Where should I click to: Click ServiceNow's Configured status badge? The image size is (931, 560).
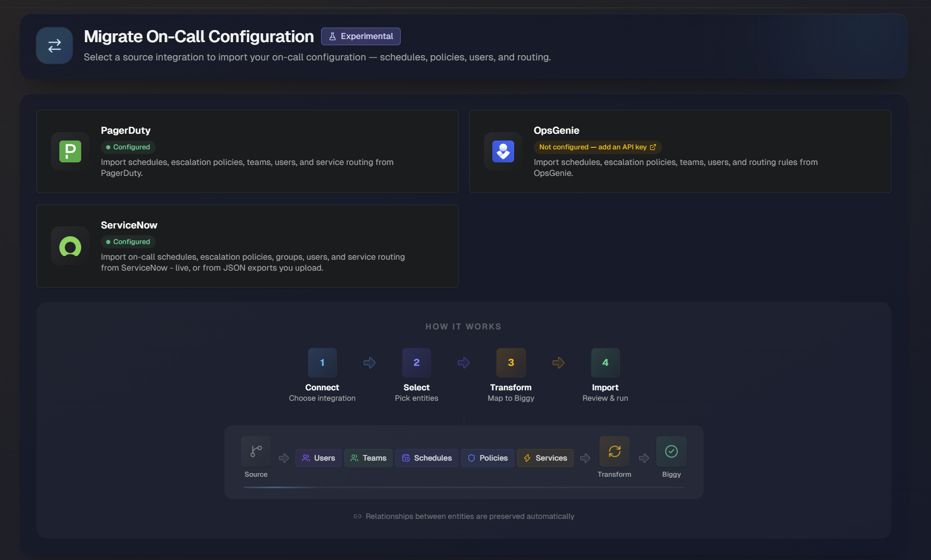coord(128,242)
